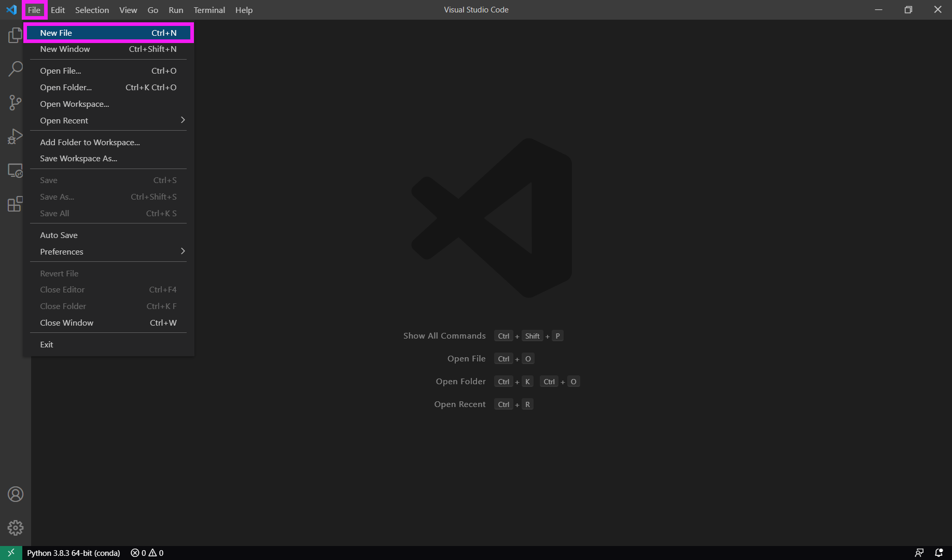Click the 'R' key hint for Open Recent

click(x=527, y=404)
